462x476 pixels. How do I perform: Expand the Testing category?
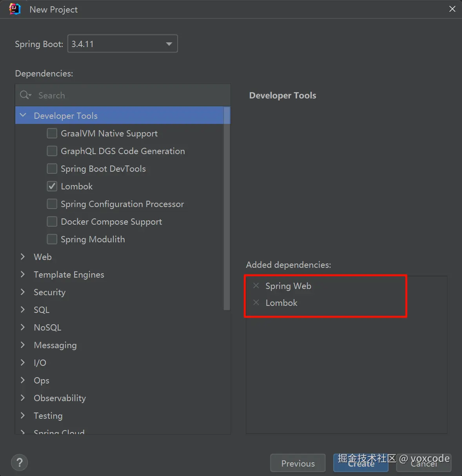(x=23, y=415)
